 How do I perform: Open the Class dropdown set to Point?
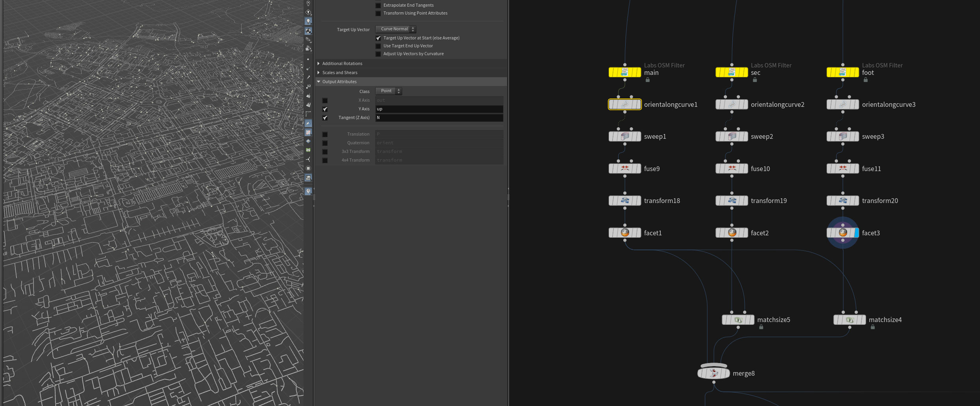(389, 91)
